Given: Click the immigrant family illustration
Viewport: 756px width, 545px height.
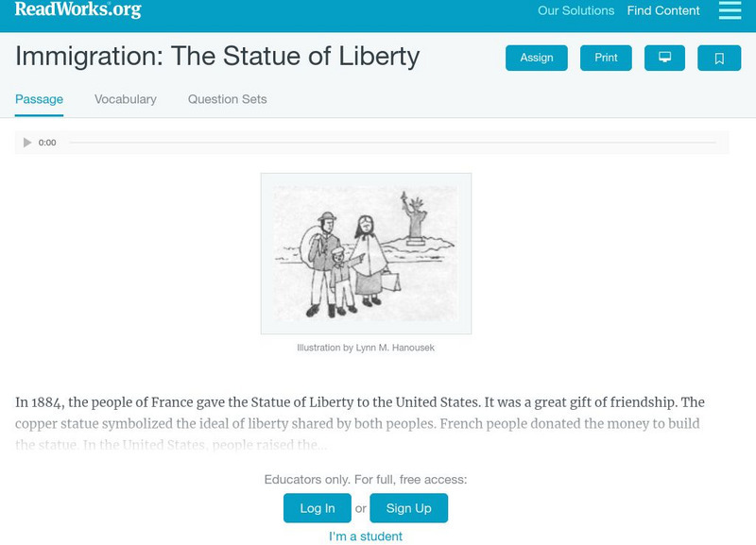Looking at the screenshot, I should (x=366, y=253).
